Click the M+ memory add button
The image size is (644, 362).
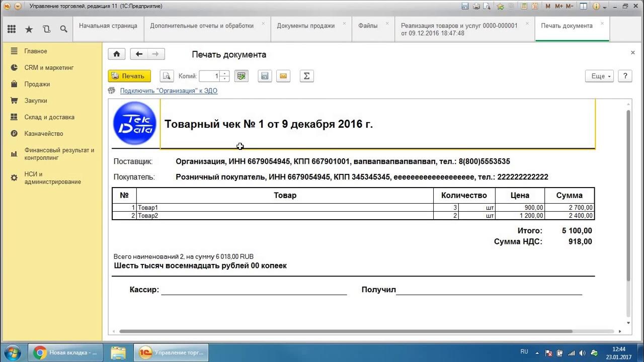(x=559, y=6)
